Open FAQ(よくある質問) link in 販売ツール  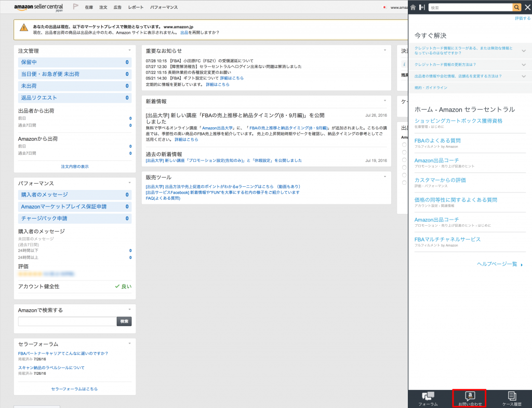tap(163, 199)
